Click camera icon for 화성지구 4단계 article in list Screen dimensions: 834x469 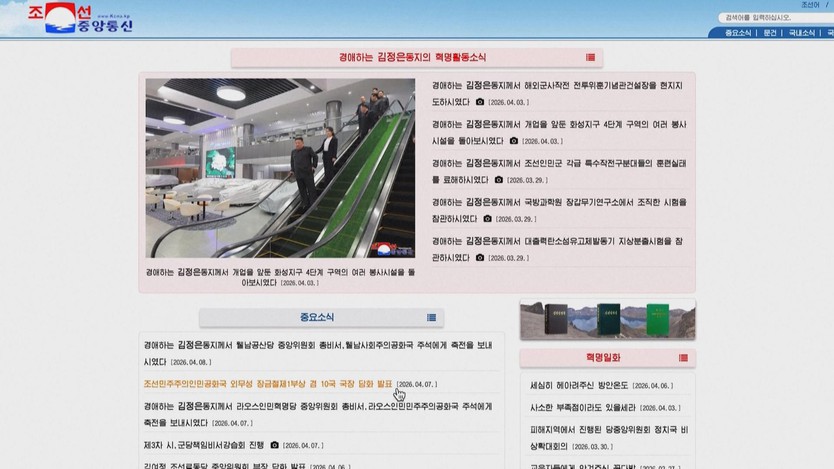[513, 140]
